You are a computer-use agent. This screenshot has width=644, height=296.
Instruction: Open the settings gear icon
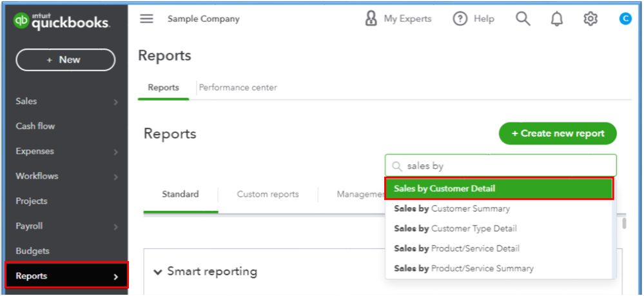tap(590, 19)
